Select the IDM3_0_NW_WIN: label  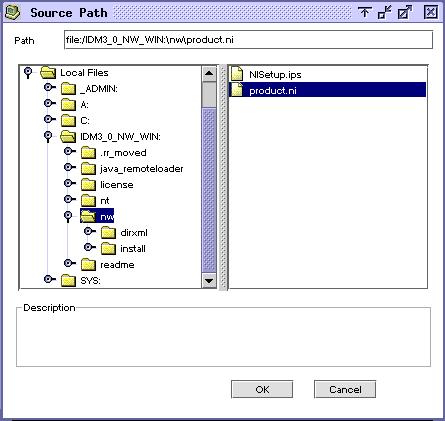coord(120,137)
